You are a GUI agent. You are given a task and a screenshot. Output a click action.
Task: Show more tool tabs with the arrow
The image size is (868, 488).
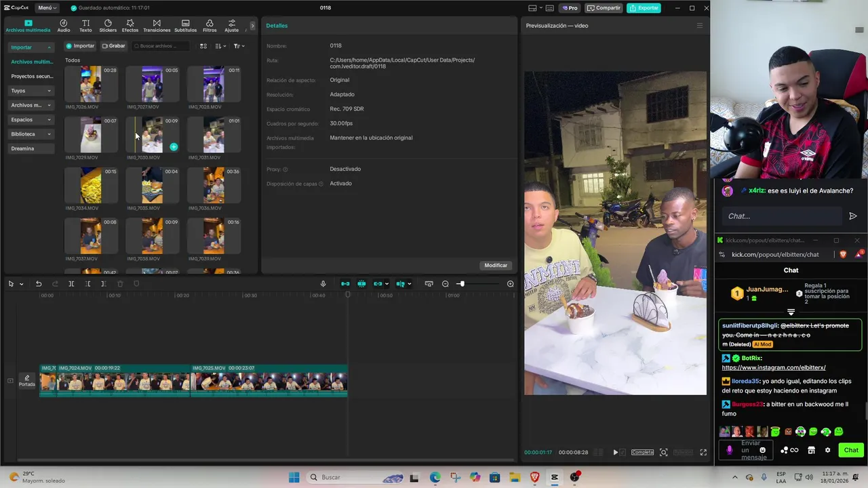pos(252,26)
